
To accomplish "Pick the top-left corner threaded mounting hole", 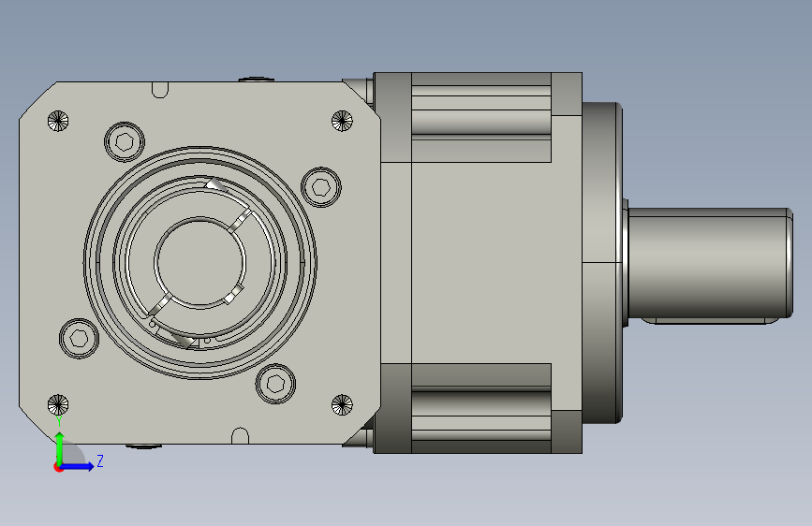I will click(58, 121).
